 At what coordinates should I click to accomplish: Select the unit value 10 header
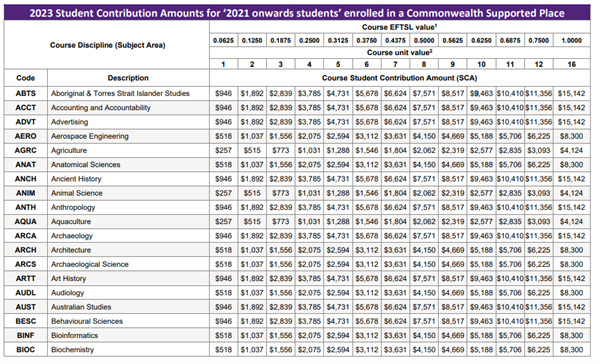(481, 64)
